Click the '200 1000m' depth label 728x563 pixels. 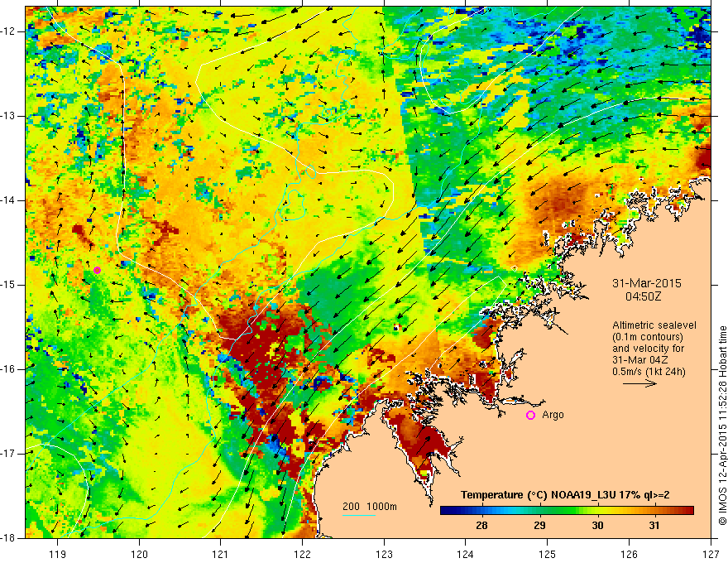[370, 507]
